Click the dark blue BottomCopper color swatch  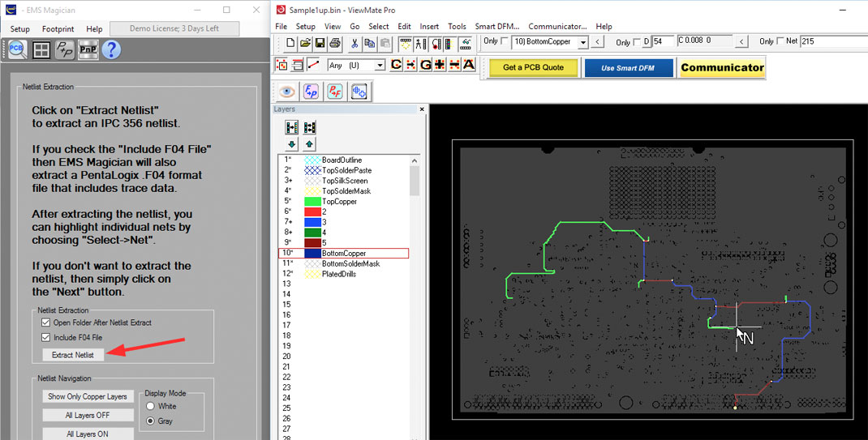point(313,253)
